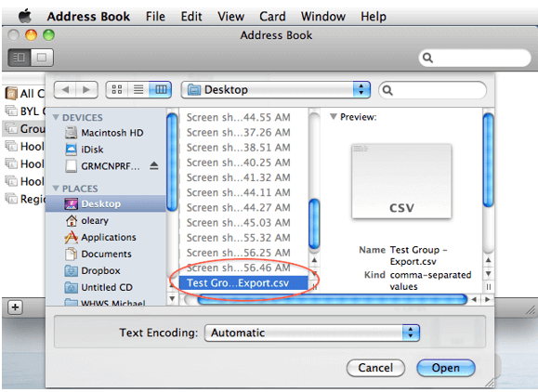Screen dimensions: 538x392
Task: Switch to card and columns view
Action: pyautogui.click(x=20, y=58)
